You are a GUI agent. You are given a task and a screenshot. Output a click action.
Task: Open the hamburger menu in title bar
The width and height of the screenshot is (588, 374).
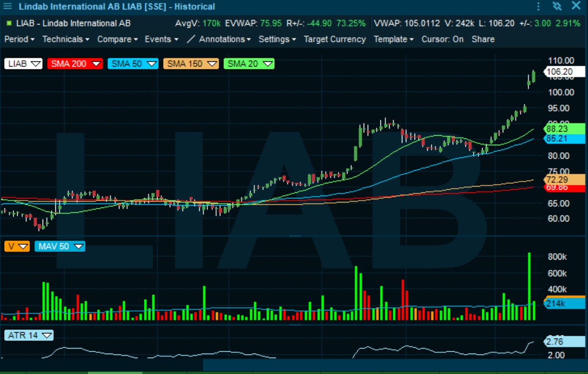click(x=8, y=6)
